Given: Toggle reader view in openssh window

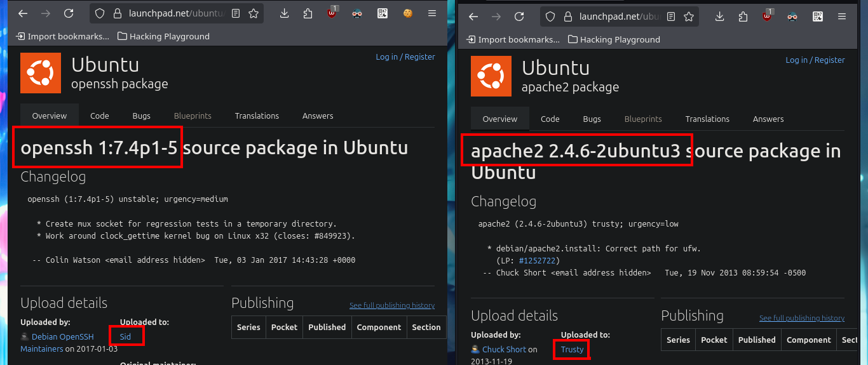Looking at the screenshot, I should coord(236,13).
